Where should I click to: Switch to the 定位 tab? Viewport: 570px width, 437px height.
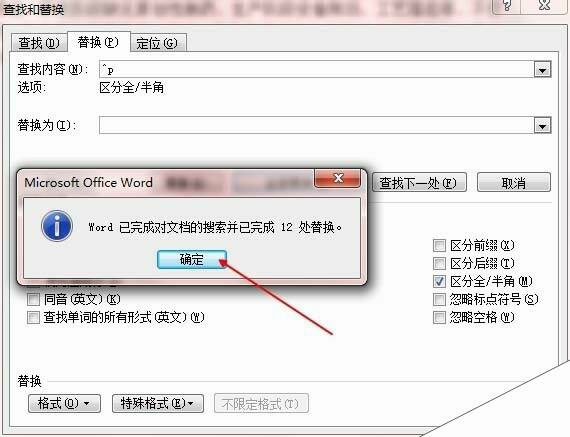158,43
